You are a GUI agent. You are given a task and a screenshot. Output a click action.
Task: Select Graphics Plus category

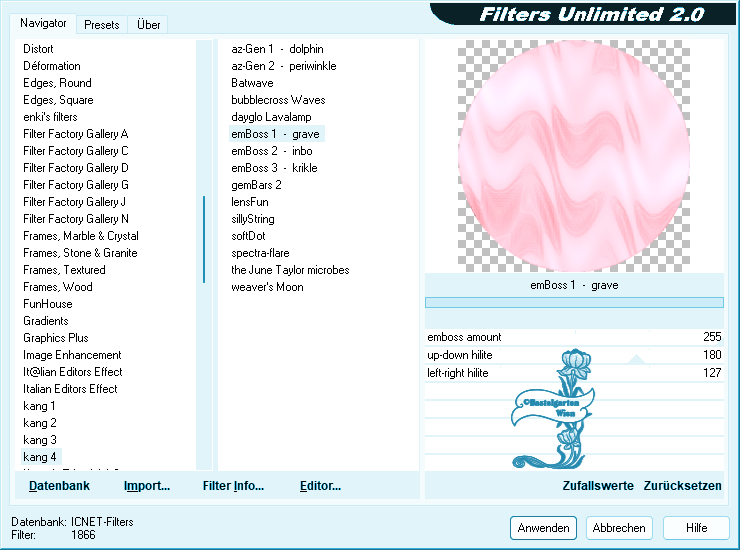click(56, 338)
